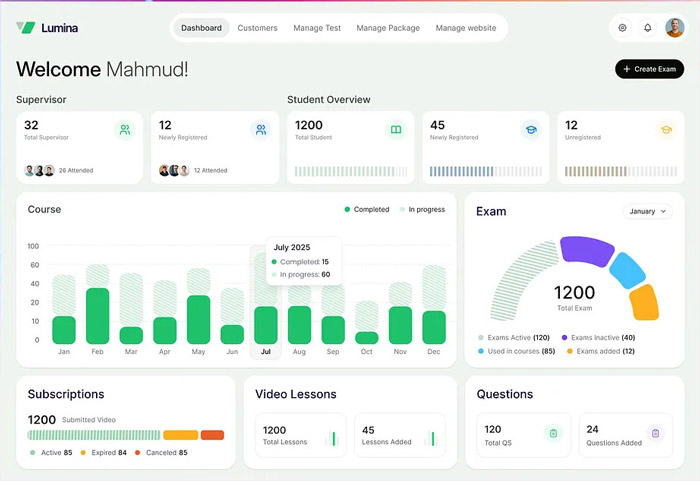
Task: Click the Total Student book icon
Action: [395, 130]
